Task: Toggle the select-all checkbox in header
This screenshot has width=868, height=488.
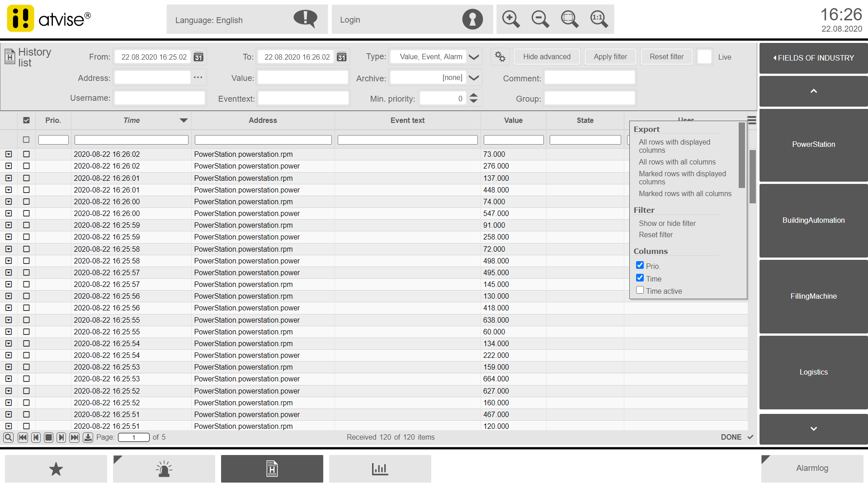Action: pos(26,120)
